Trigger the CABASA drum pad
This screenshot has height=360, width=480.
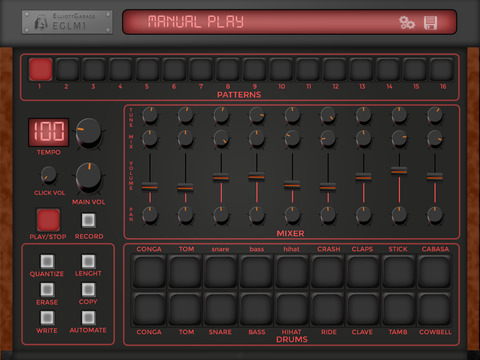click(435, 271)
